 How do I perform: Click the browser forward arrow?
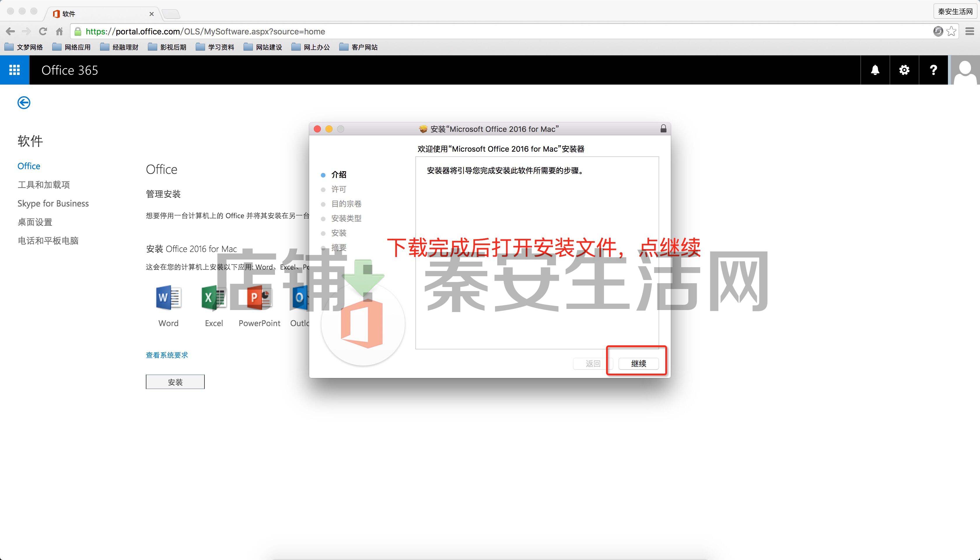(x=27, y=32)
